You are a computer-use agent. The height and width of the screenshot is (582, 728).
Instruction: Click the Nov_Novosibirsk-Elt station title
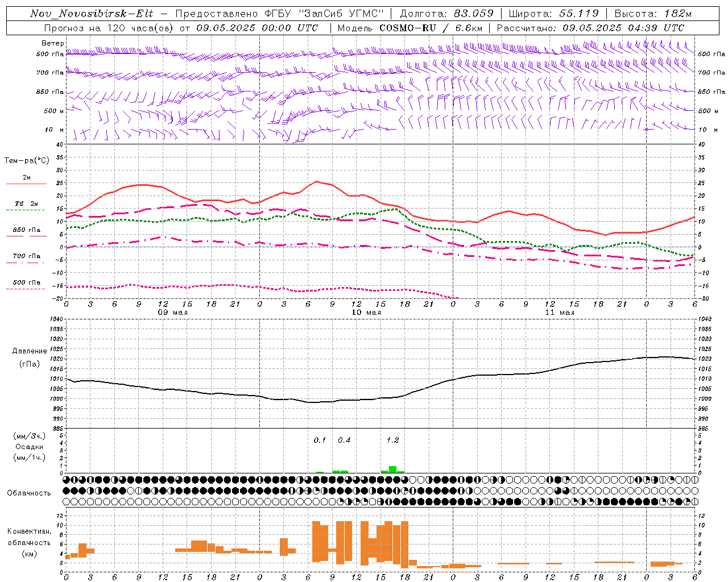(92, 14)
